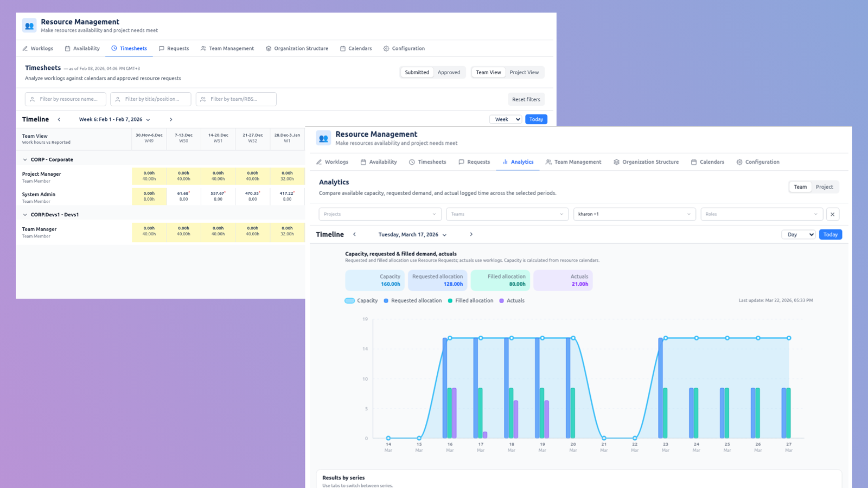Open the Roles filter dropdown in Analytics
The image size is (868, 488).
tap(761, 214)
